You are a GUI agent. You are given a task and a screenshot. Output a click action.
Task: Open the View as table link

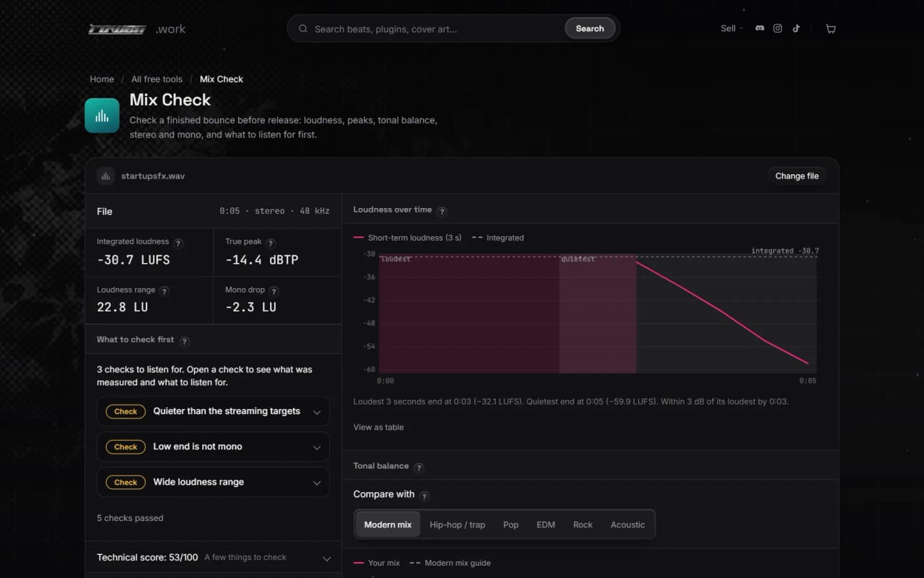click(378, 427)
